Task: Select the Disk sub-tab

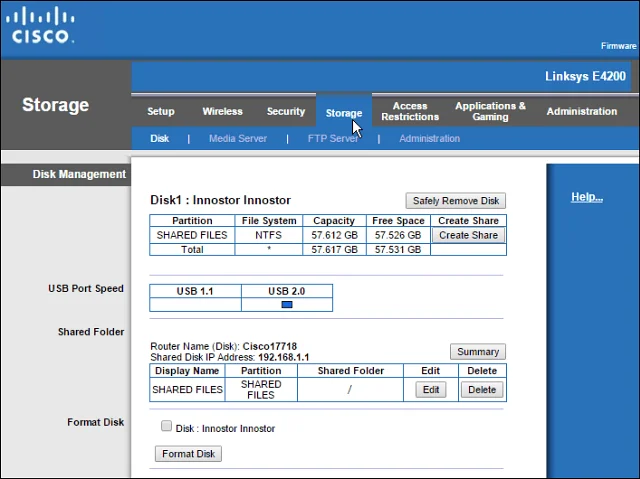Action: (x=160, y=139)
